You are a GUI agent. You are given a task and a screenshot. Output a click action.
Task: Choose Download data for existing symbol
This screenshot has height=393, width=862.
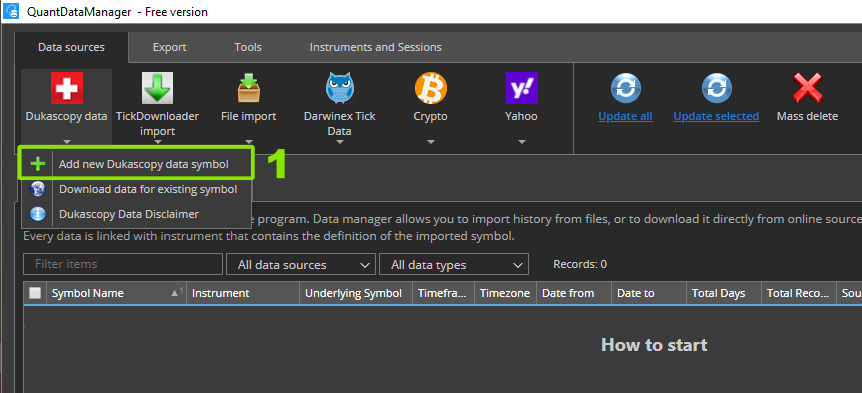[x=136, y=189]
